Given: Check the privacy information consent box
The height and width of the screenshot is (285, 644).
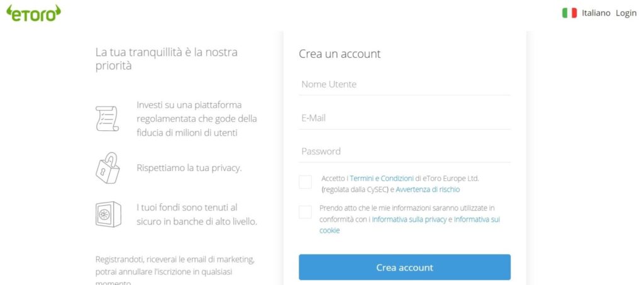Looking at the screenshot, I should point(305,213).
